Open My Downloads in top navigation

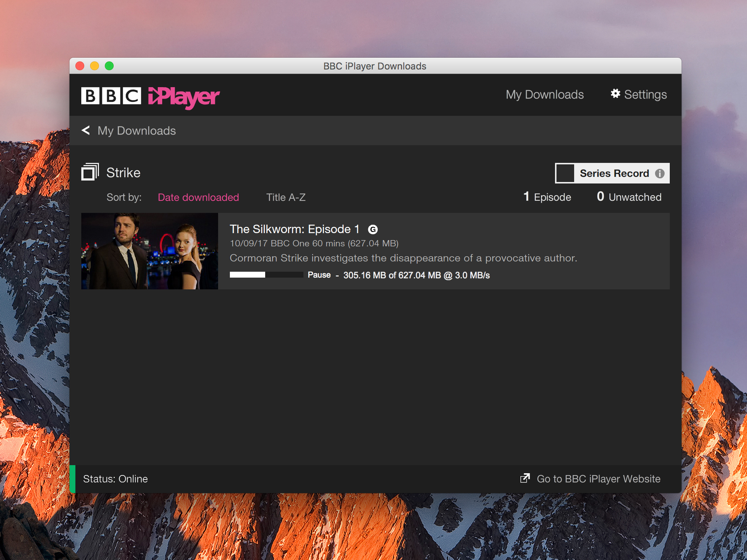[545, 94]
